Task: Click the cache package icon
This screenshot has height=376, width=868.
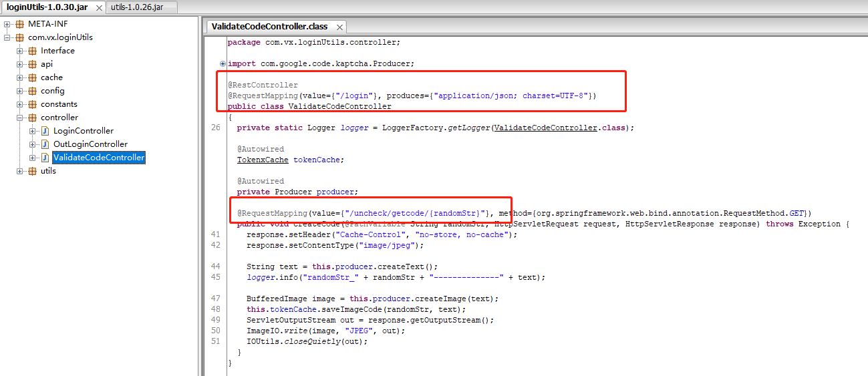Action: pyautogui.click(x=32, y=77)
